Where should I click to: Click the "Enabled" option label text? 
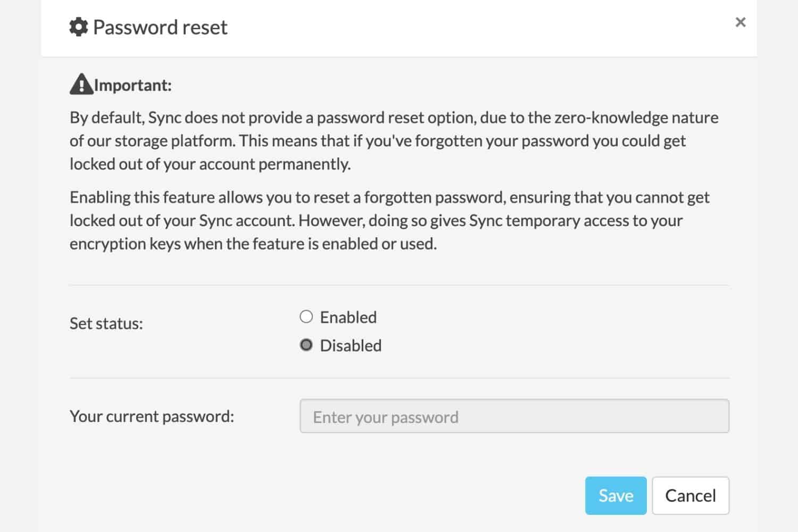348,318
